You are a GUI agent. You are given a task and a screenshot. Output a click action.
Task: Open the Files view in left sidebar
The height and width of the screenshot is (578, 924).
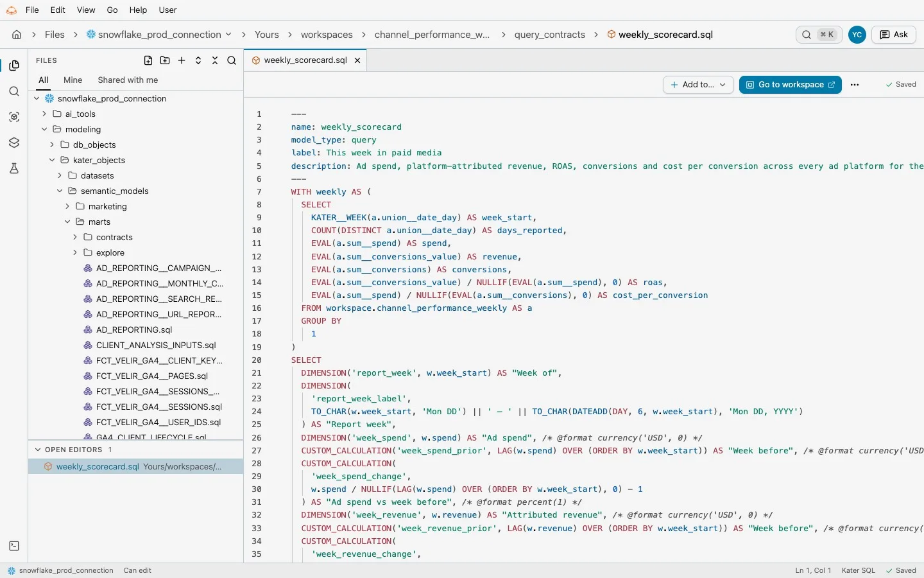[x=14, y=66]
